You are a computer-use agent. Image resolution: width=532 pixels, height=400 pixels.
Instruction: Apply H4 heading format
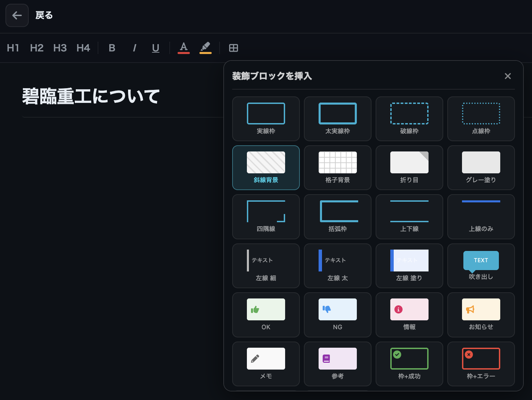[83, 48]
